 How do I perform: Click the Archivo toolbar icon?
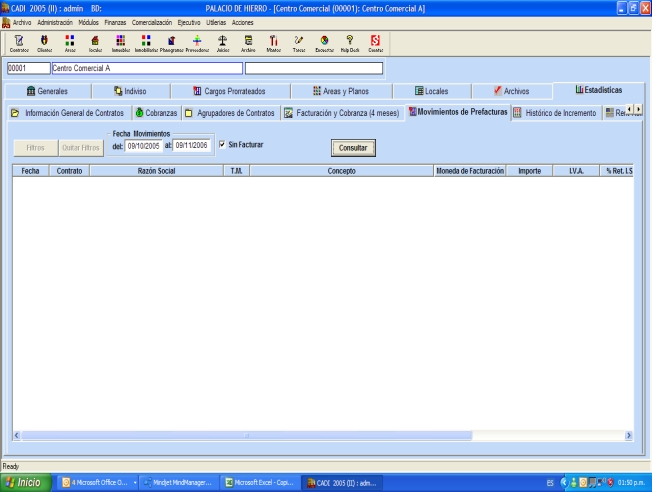tap(247, 41)
